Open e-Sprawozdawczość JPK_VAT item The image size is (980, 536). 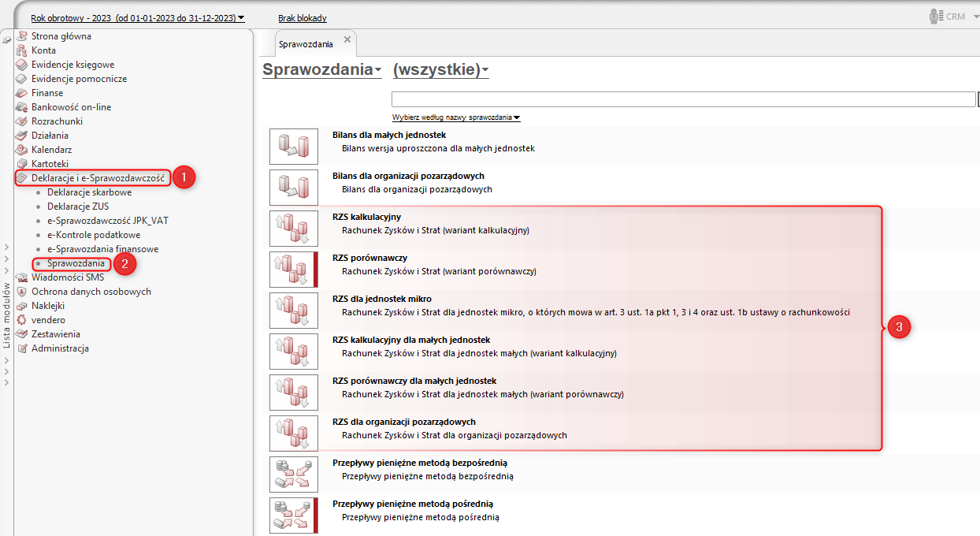click(x=108, y=221)
